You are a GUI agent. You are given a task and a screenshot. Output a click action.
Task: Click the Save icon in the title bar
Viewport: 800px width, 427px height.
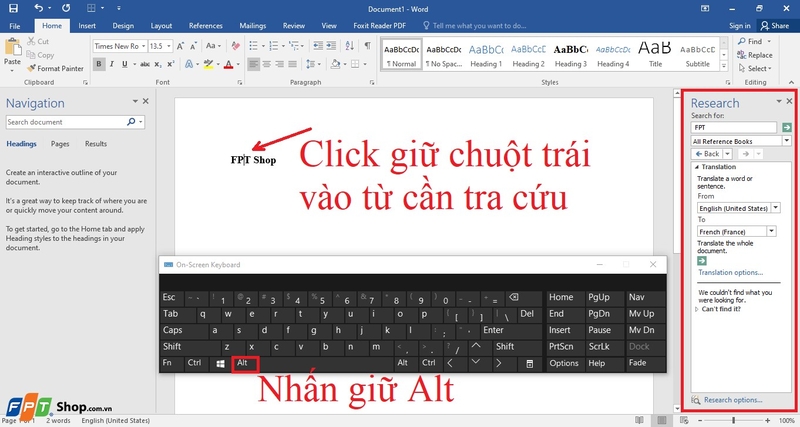pos(13,8)
